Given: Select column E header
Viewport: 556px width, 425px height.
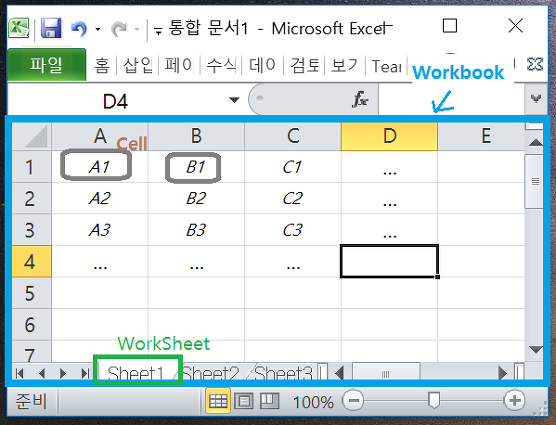Looking at the screenshot, I should [x=481, y=136].
